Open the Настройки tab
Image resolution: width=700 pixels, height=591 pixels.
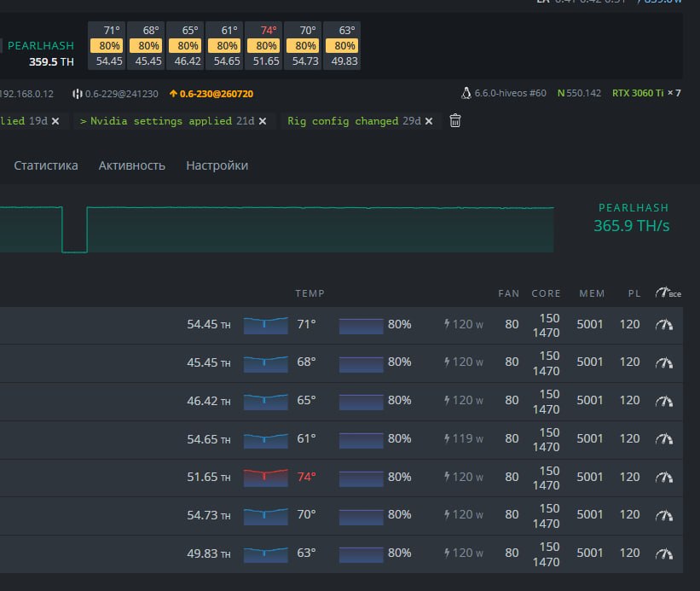[x=217, y=165]
